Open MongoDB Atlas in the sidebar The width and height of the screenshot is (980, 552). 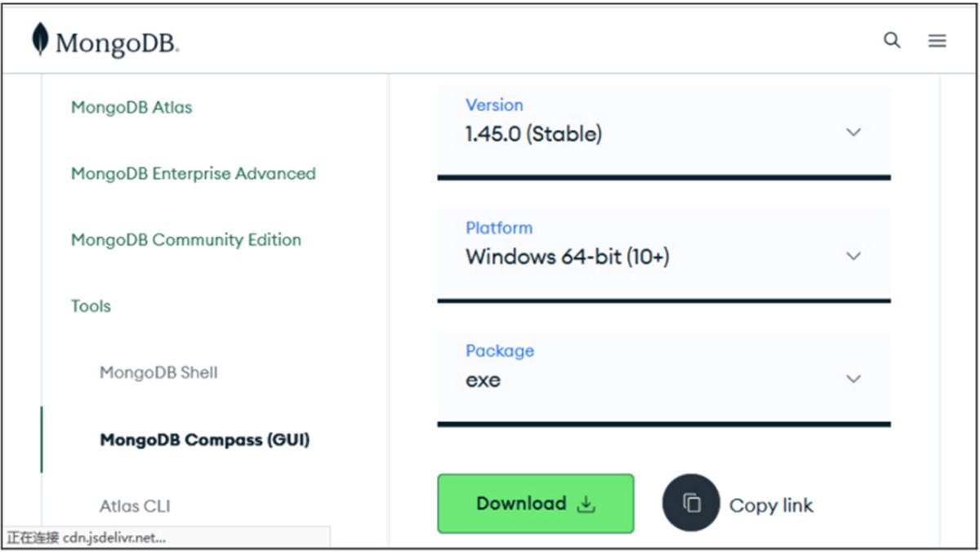click(x=131, y=107)
